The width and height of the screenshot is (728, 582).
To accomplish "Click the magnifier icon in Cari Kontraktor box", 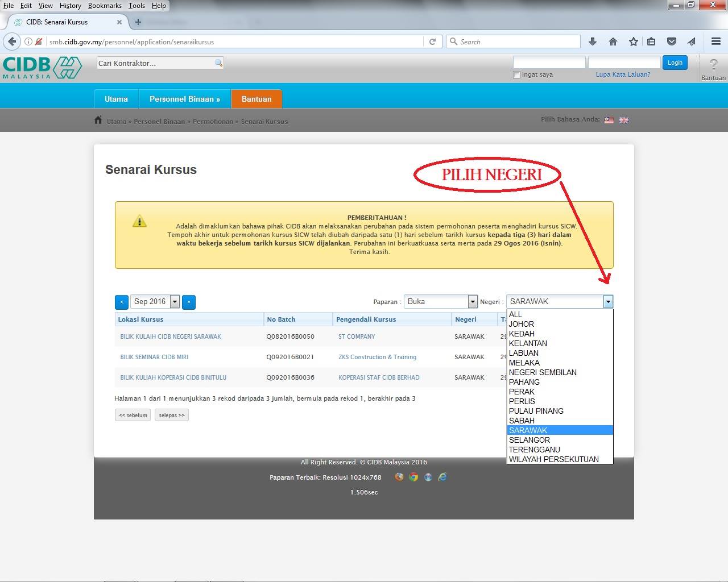I will [x=218, y=63].
